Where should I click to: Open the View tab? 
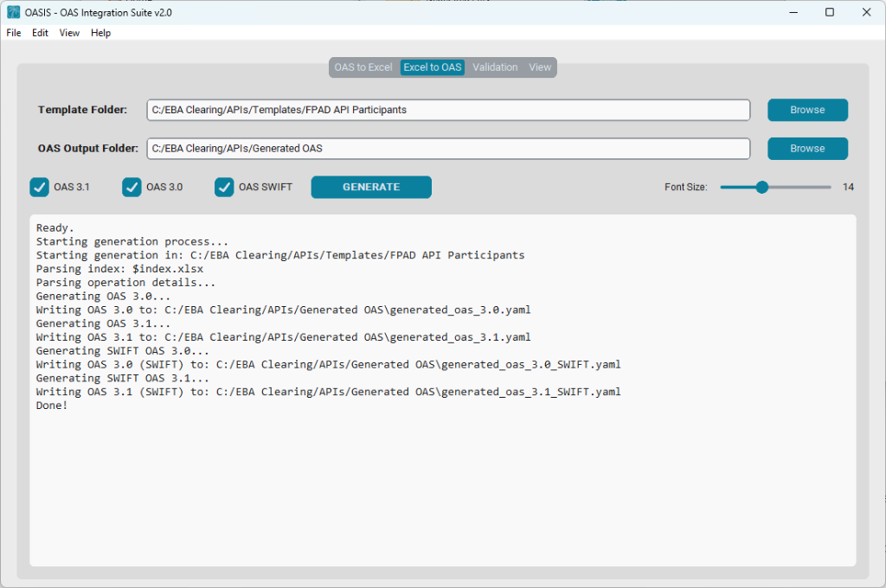tap(540, 67)
